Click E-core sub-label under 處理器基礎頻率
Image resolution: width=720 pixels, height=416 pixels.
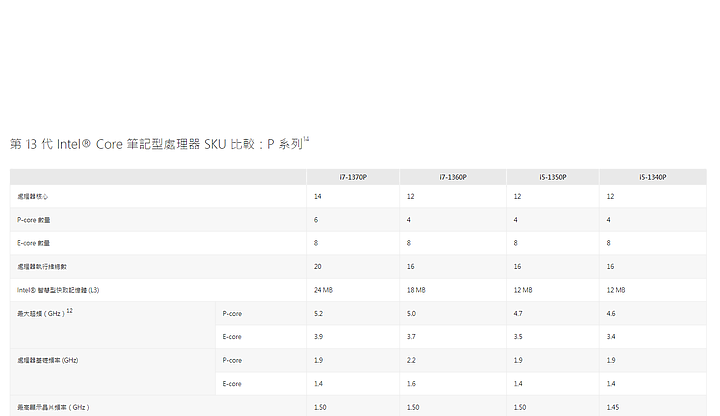pos(232,384)
